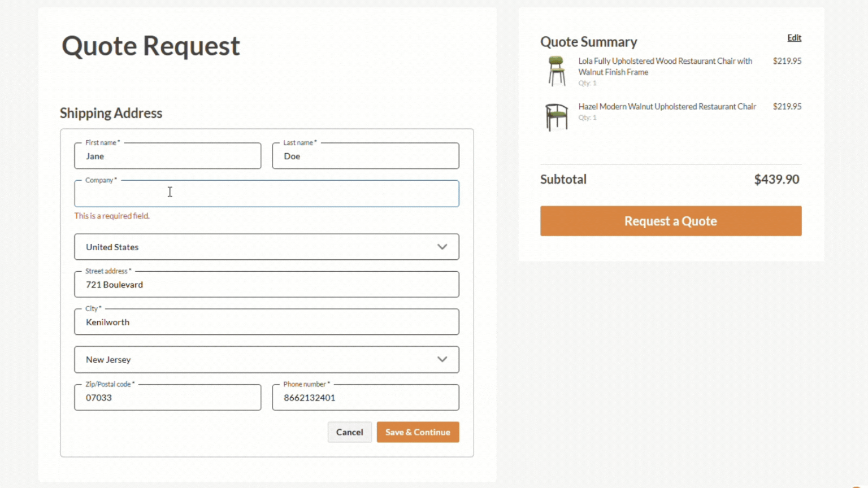Open the New Jersey state dropdown
This screenshot has height=488, width=868.
coord(266,359)
